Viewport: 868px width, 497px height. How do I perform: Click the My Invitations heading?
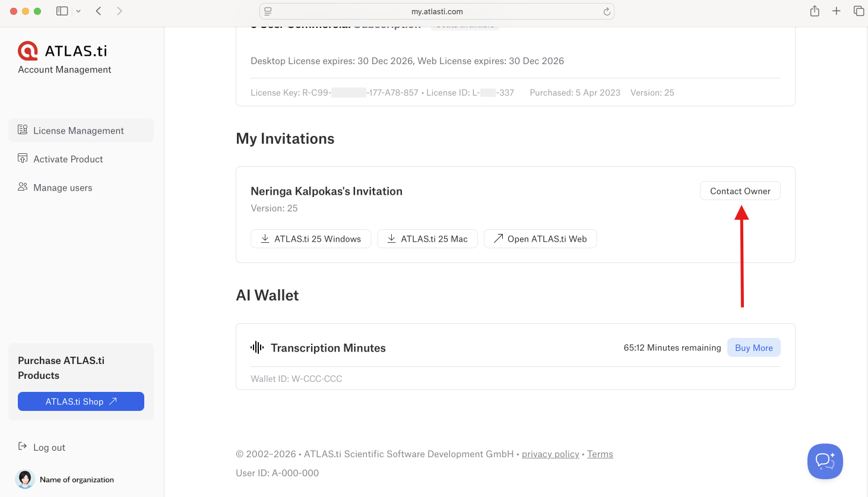[285, 139]
